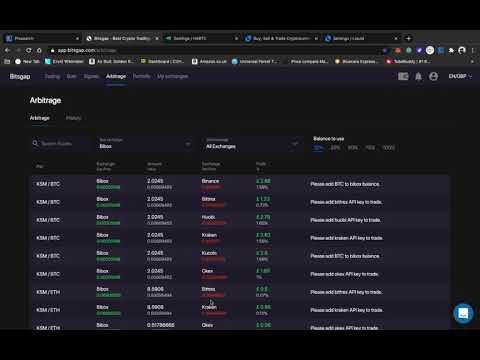The height and width of the screenshot is (360, 480).
Task: Select the 50% balance to use option
Action: (353, 148)
